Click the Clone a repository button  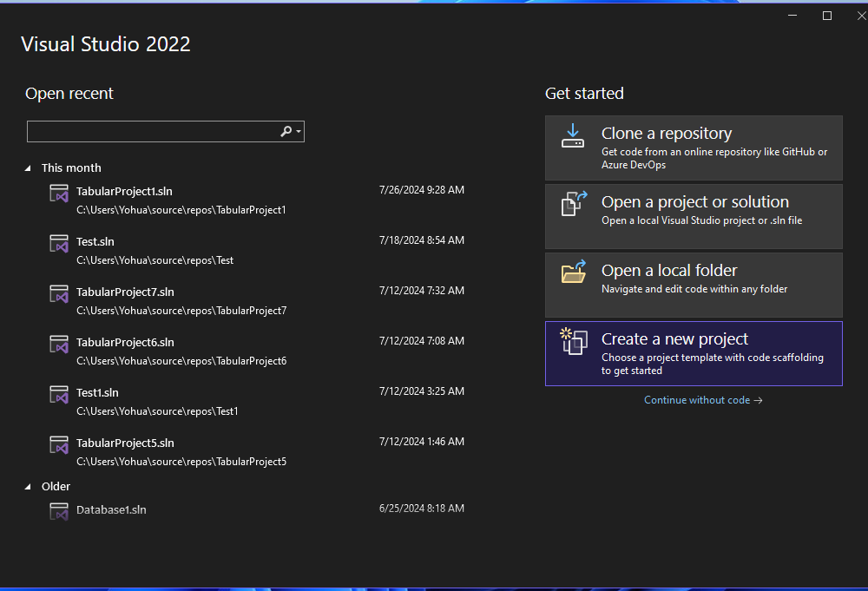pyautogui.click(x=694, y=148)
